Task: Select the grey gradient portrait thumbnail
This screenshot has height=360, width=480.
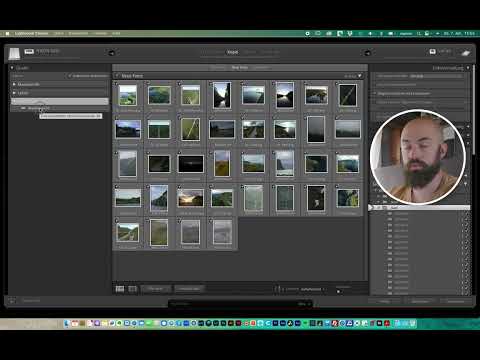Action: [x=316, y=129]
